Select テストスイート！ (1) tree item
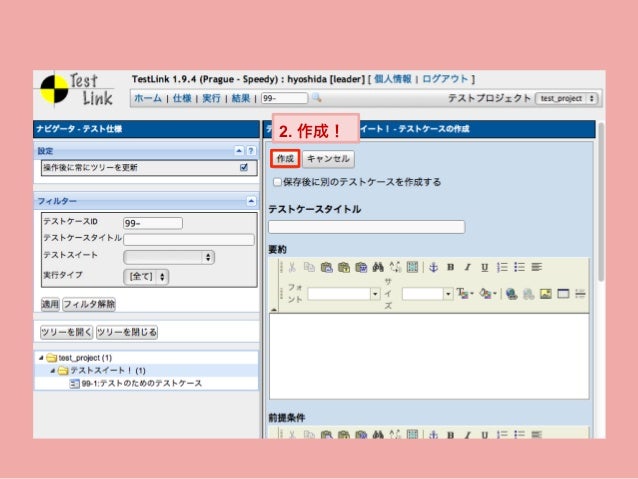The height and width of the screenshot is (479, 638). click(x=108, y=371)
